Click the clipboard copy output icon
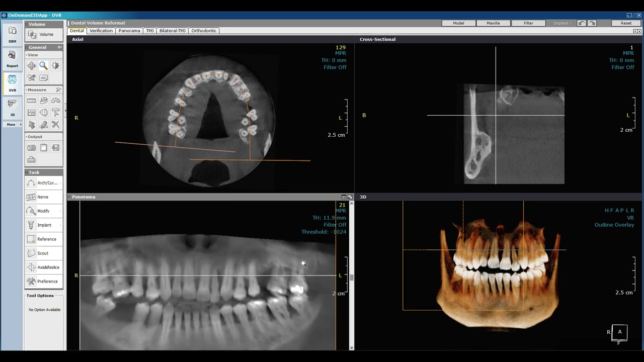This screenshot has height=362, width=644. tap(44, 147)
